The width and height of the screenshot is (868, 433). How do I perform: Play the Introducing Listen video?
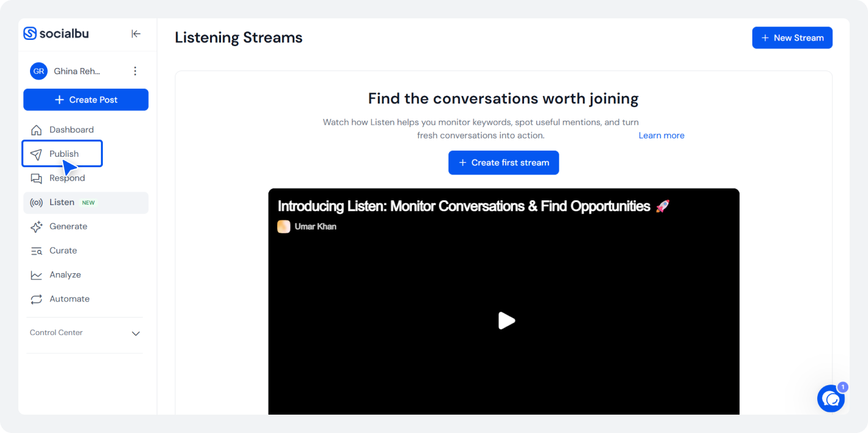click(x=506, y=320)
